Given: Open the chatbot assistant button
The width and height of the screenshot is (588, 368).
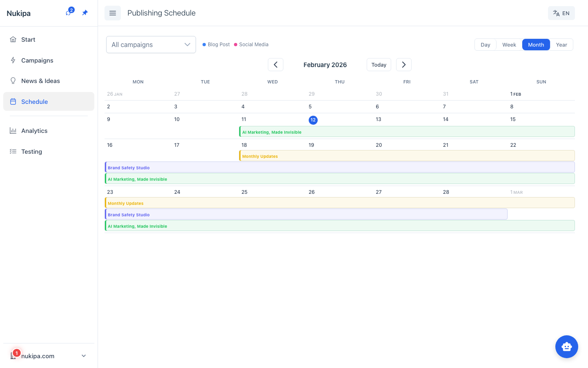Looking at the screenshot, I should (x=566, y=347).
